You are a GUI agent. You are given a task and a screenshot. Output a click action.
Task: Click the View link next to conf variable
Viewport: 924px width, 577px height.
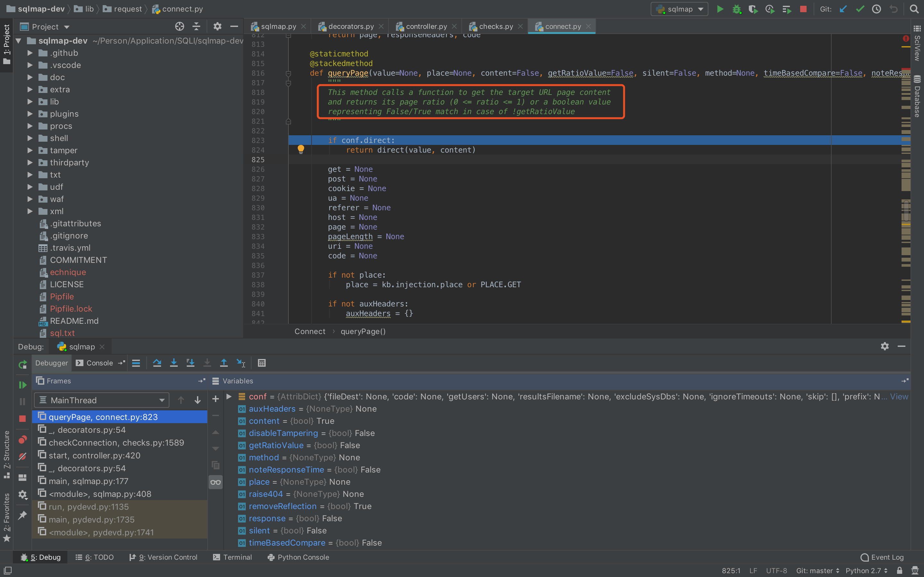coord(899,397)
